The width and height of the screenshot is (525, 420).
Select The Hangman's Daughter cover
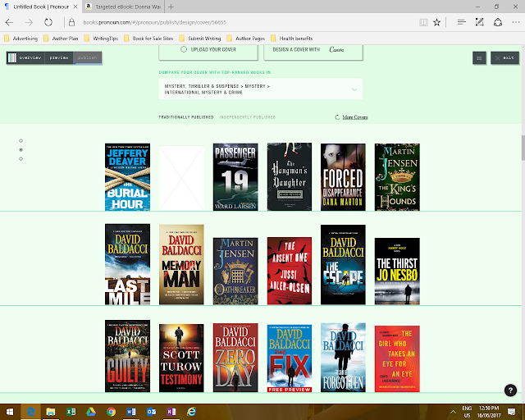(x=290, y=177)
